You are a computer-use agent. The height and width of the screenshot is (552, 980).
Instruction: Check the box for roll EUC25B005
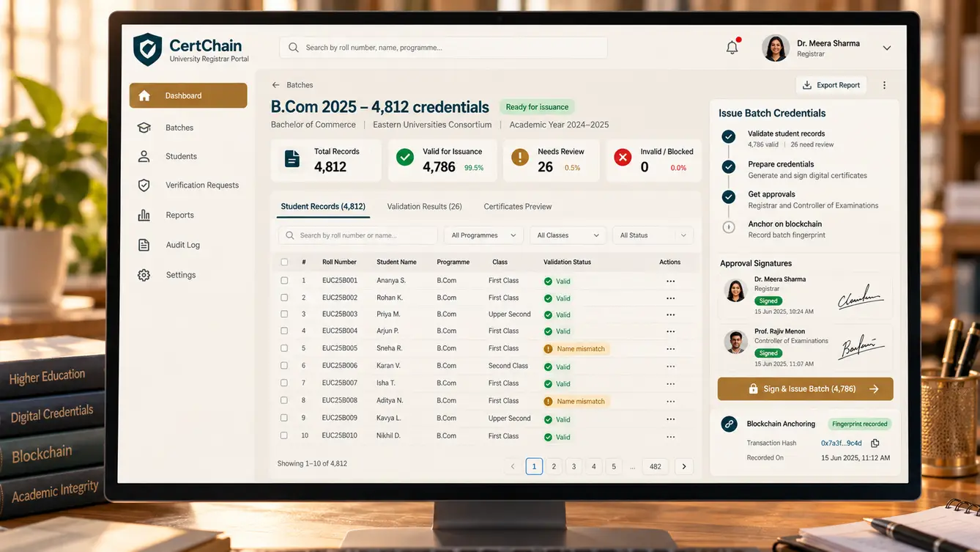tap(284, 348)
